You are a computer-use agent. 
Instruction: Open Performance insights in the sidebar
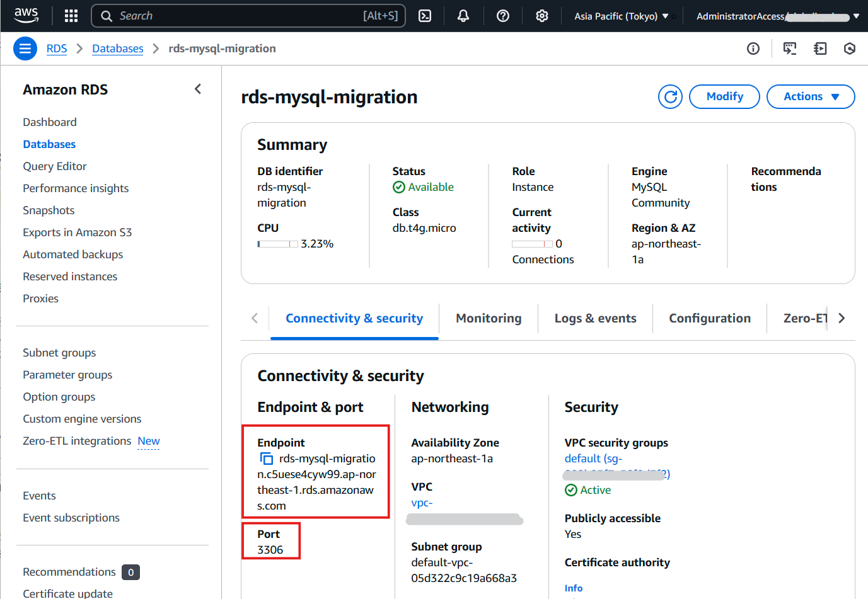point(76,188)
